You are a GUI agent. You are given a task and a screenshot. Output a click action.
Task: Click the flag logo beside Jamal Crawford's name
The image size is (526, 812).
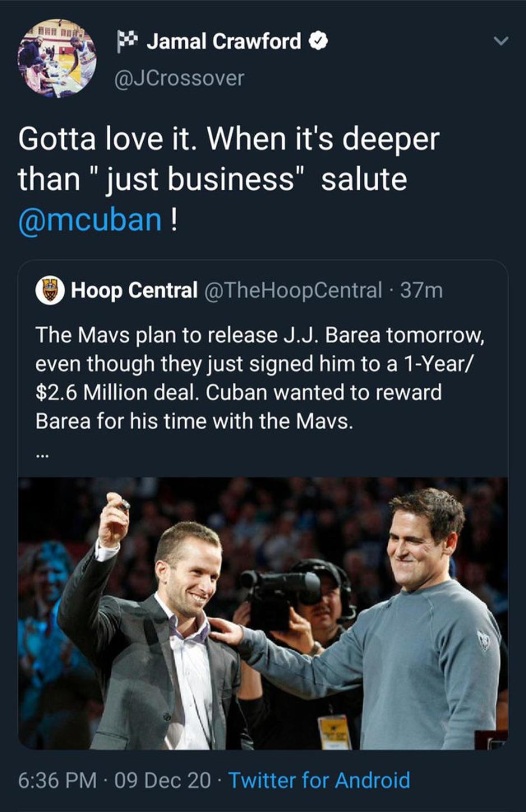coord(128,39)
